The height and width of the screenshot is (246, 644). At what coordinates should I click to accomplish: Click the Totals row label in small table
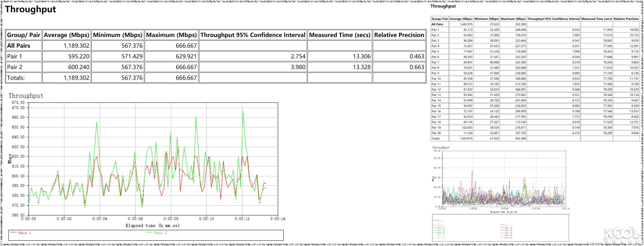click(x=436, y=139)
